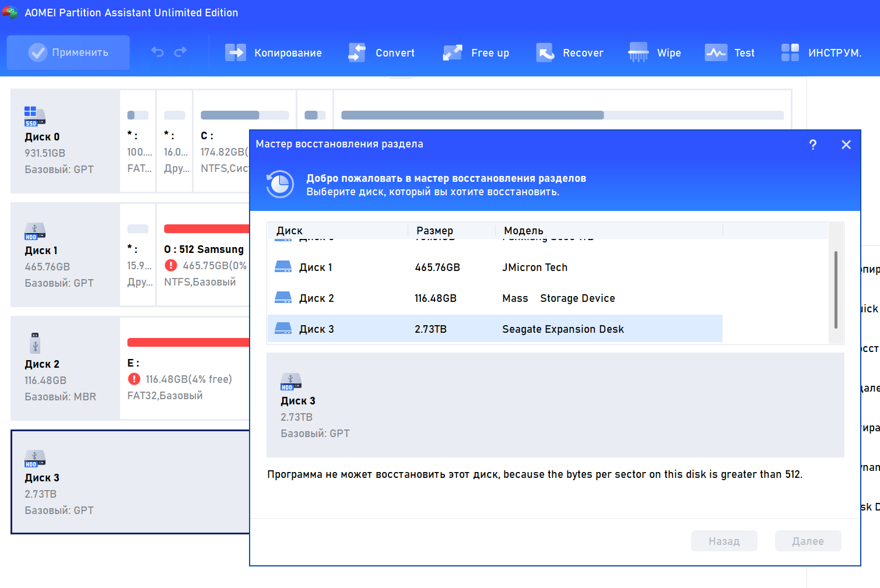Click the help question mark in wizard
Image resolution: width=880 pixels, height=588 pixels.
813,145
